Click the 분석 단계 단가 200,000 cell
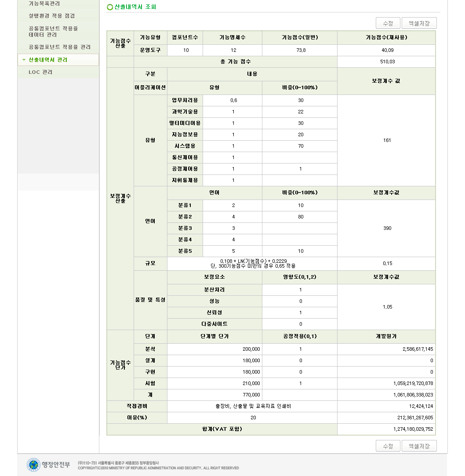Screen dimensions: 465x476 [214, 349]
